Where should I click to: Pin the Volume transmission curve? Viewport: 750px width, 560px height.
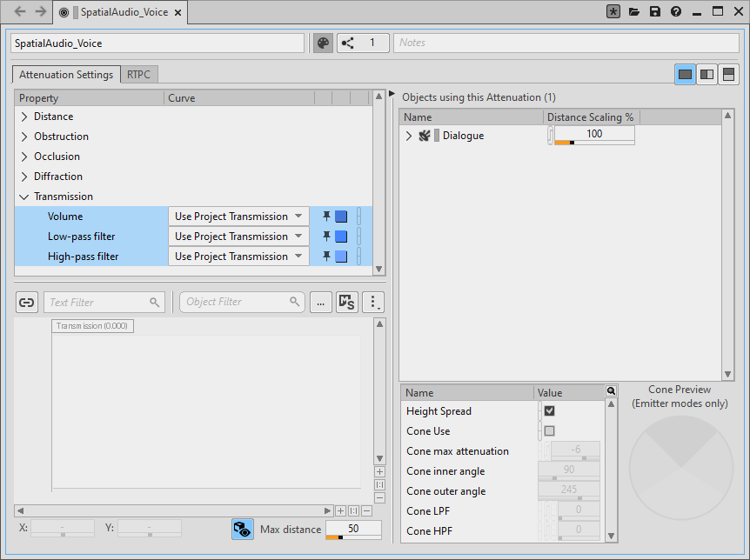pos(327,217)
